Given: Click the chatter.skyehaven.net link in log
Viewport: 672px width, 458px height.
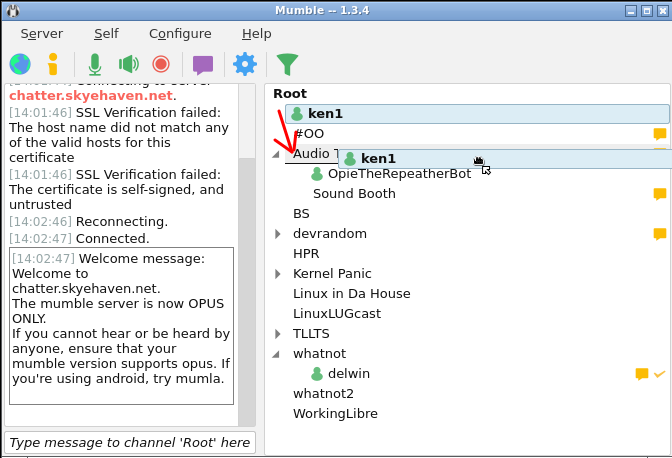Looking at the screenshot, I should (92, 96).
